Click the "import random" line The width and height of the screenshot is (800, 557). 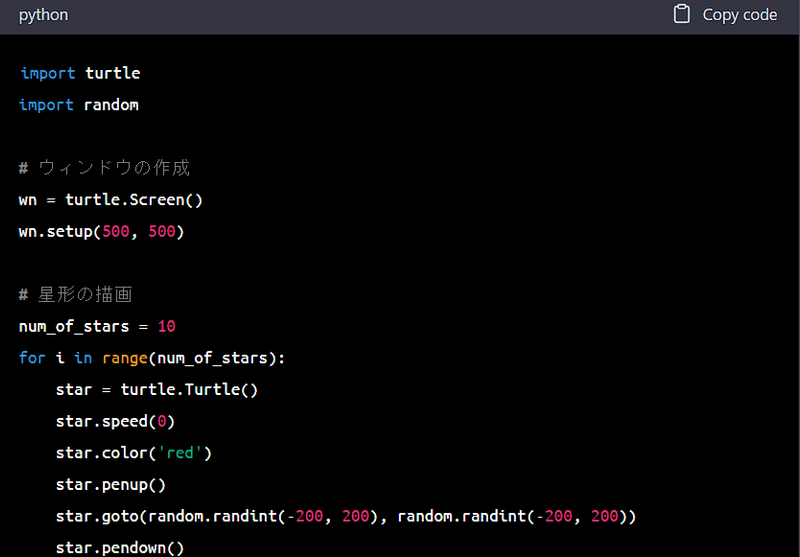point(79,105)
